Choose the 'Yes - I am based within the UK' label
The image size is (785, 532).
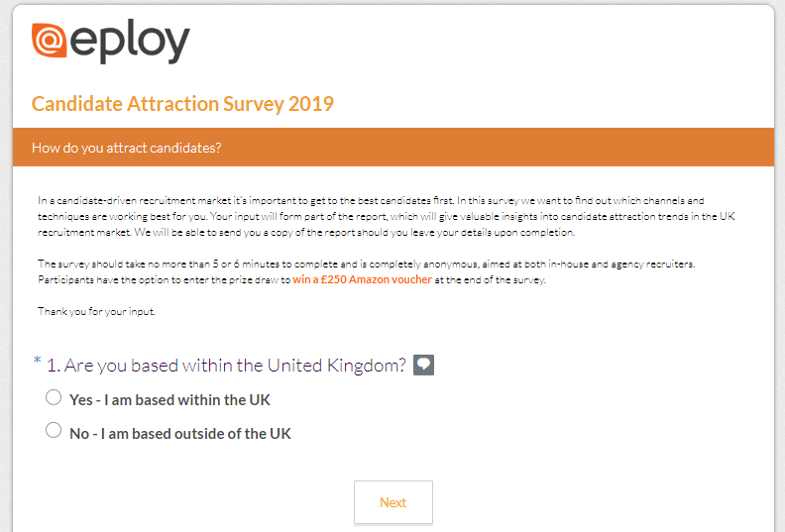tap(169, 400)
